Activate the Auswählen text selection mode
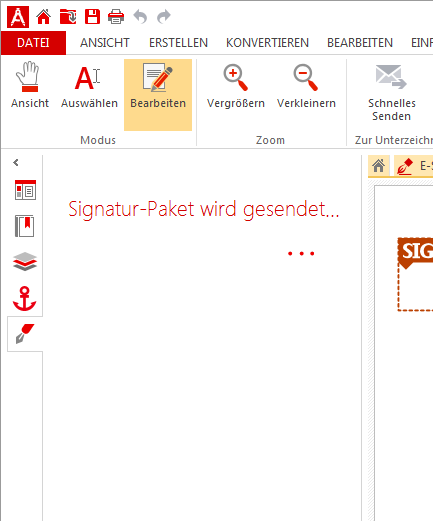Screen dimensions: 433x521 [x=89, y=85]
